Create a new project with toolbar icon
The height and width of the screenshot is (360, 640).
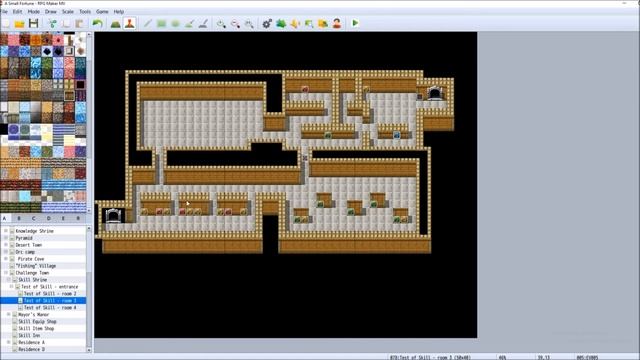(x=6, y=23)
